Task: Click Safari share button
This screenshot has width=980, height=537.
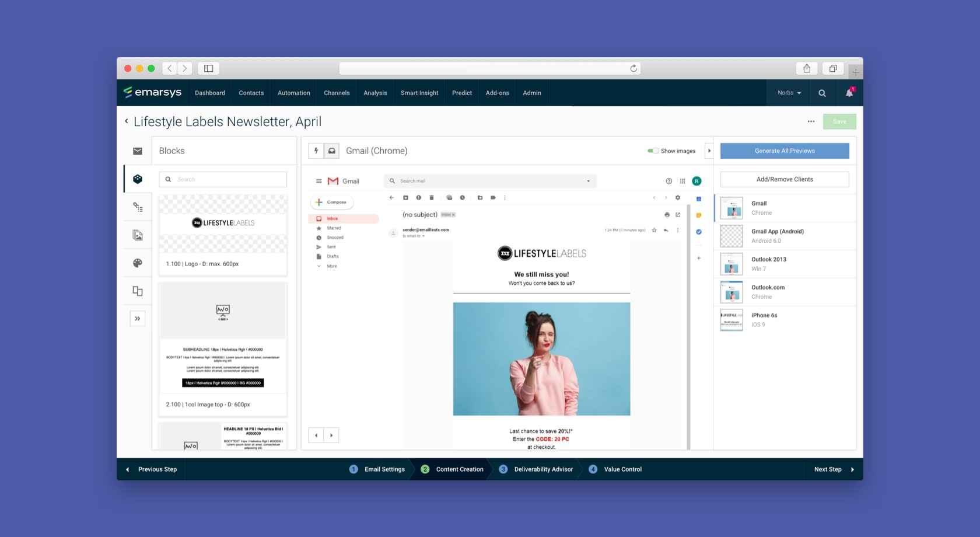Action: click(x=807, y=68)
